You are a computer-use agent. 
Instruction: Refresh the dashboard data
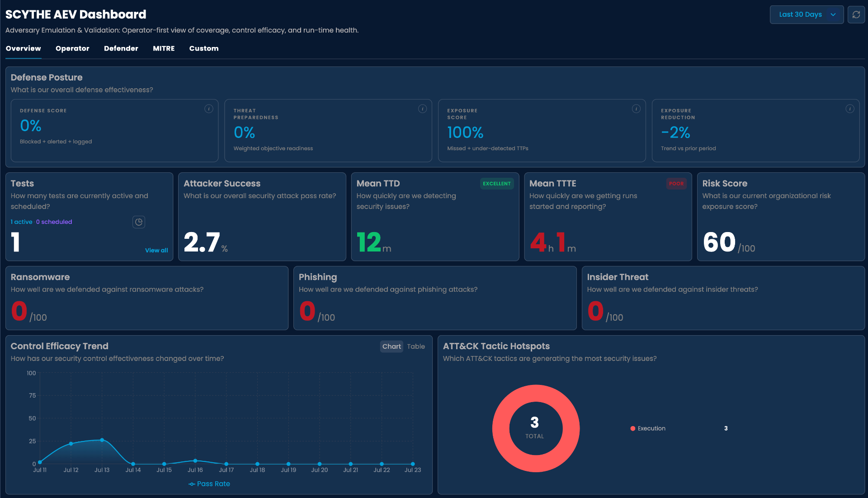point(856,14)
